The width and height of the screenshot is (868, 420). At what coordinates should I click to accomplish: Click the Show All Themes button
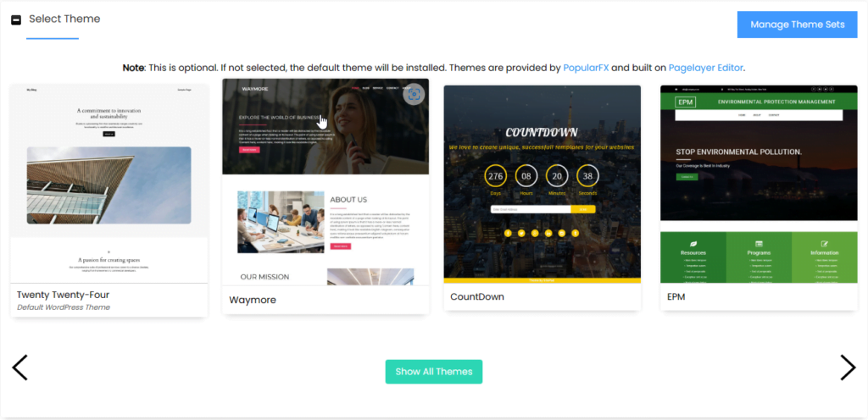click(434, 372)
